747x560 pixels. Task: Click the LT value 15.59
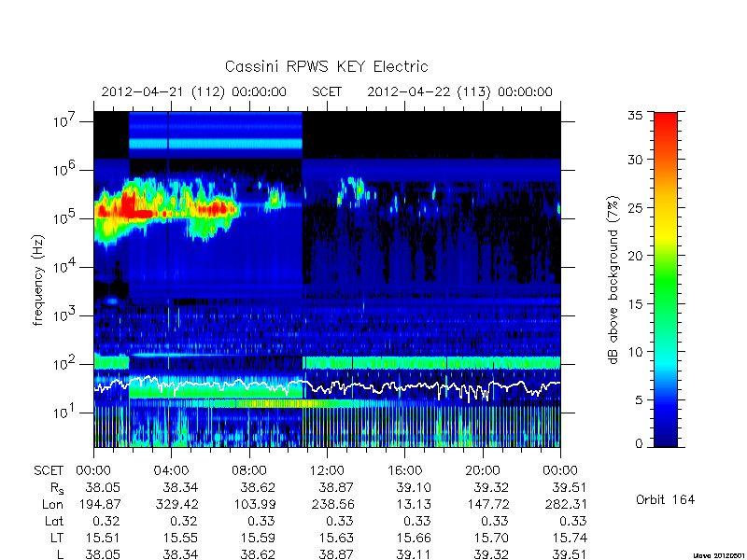[x=259, y=538]
